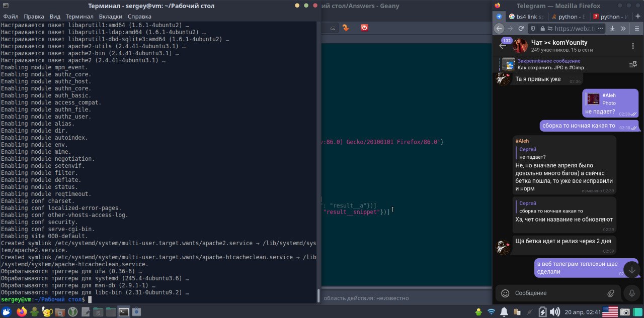644x318 pixels.
Task: Click the #Aleh sender name
Action: click(522, 141)
